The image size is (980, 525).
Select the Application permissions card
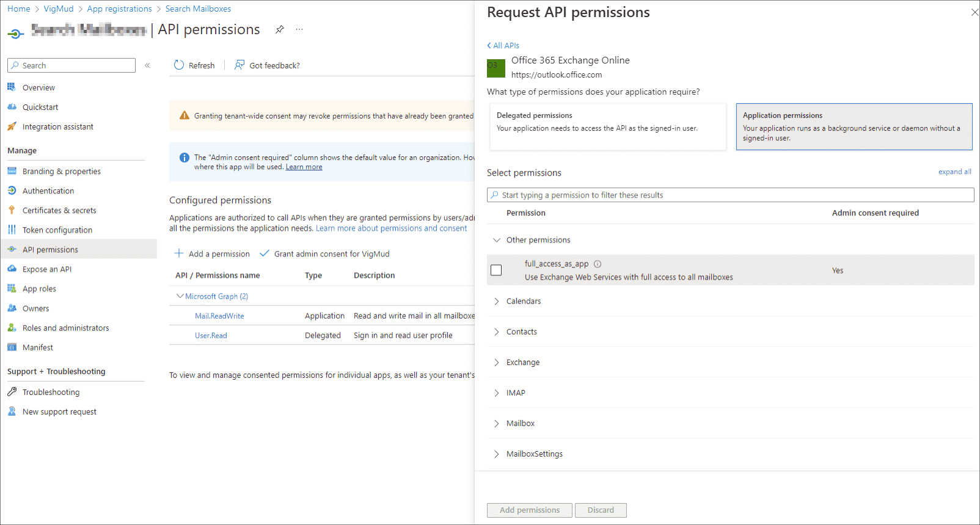coord(854,126)
